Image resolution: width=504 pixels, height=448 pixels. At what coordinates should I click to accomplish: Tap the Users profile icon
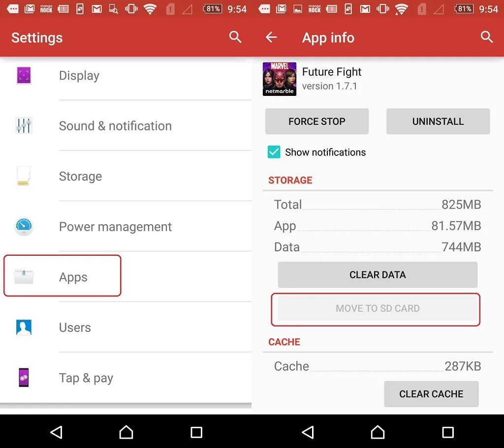[x=24, y=327]
